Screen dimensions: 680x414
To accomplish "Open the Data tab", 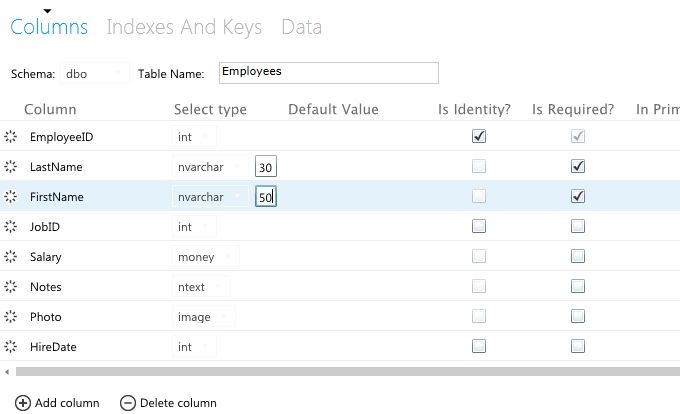I will (x=301, y=27).
